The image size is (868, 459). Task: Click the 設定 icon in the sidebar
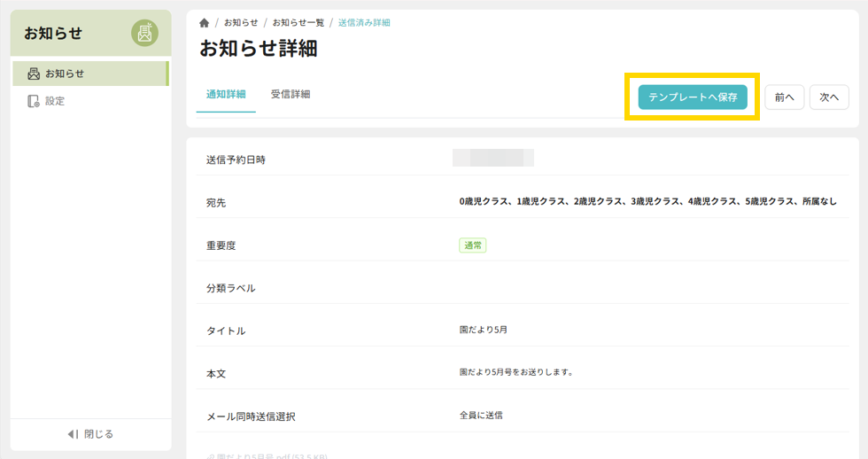[x=34, y=101]
